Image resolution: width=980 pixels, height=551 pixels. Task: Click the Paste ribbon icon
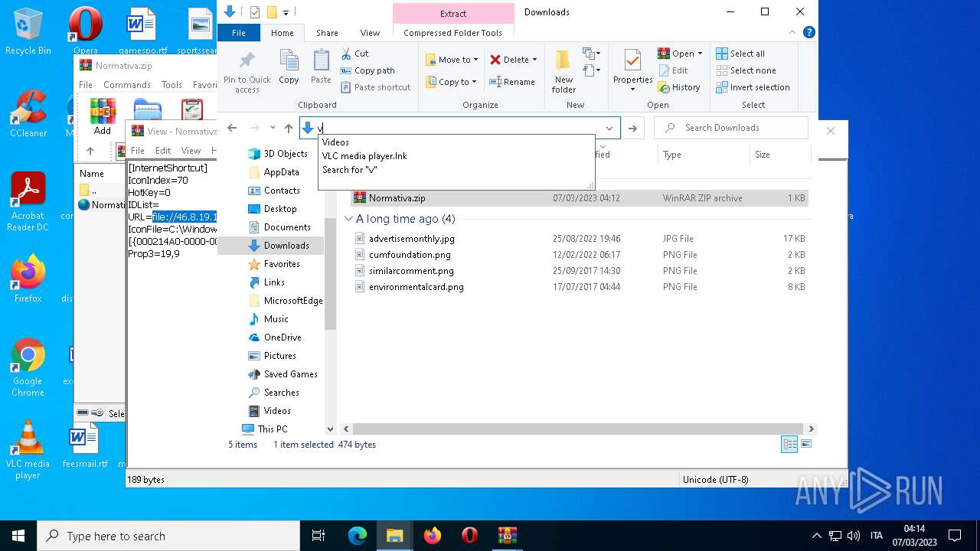[x=321, y=67]
